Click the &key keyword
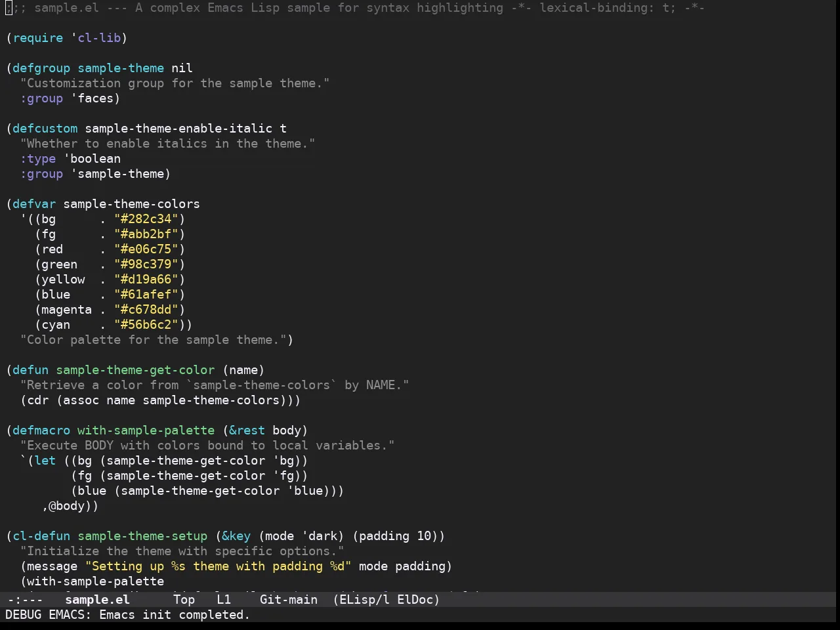Screen dimensions: 840x630 [x=236, y=536]
